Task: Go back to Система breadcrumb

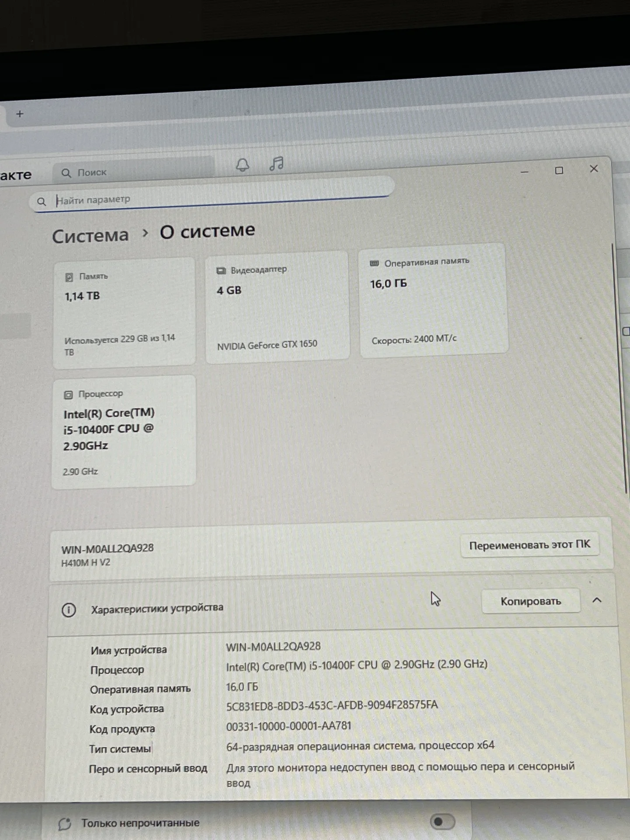Action: tap(91, 235)
